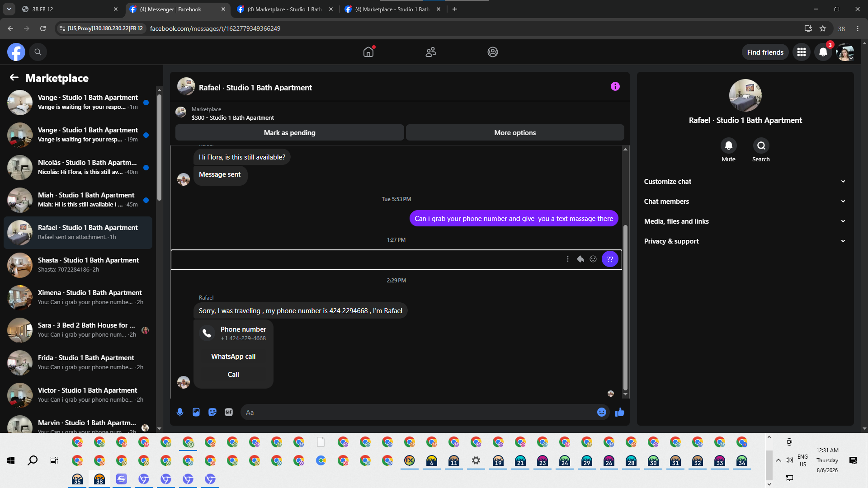Open the Victor Studio 1 Bath conversation
Image resolution: width=868 pixels, height=488 pixels.
pos(78,395)
